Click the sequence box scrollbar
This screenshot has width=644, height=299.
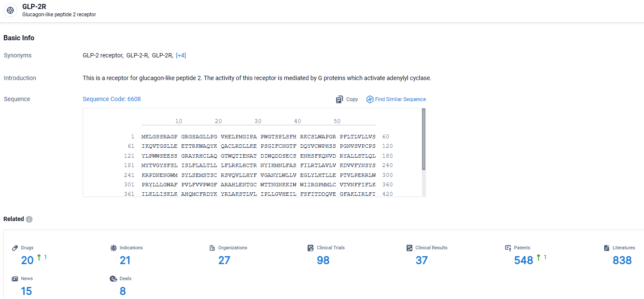click(x=424, y=139)
